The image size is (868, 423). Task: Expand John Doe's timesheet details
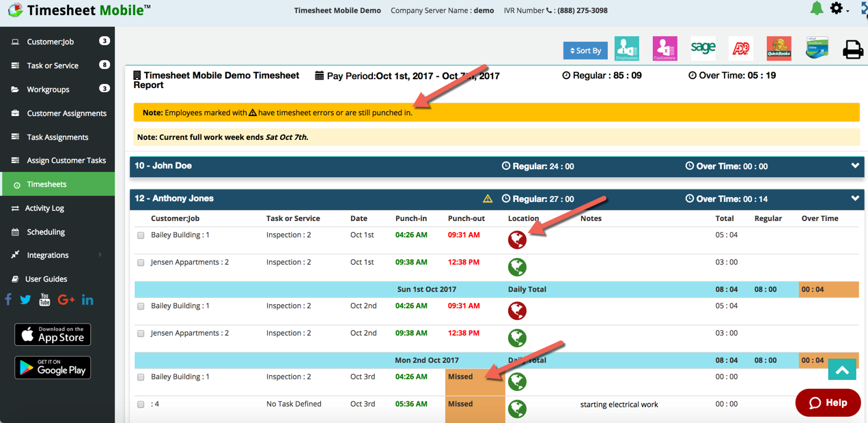point(854,165)
